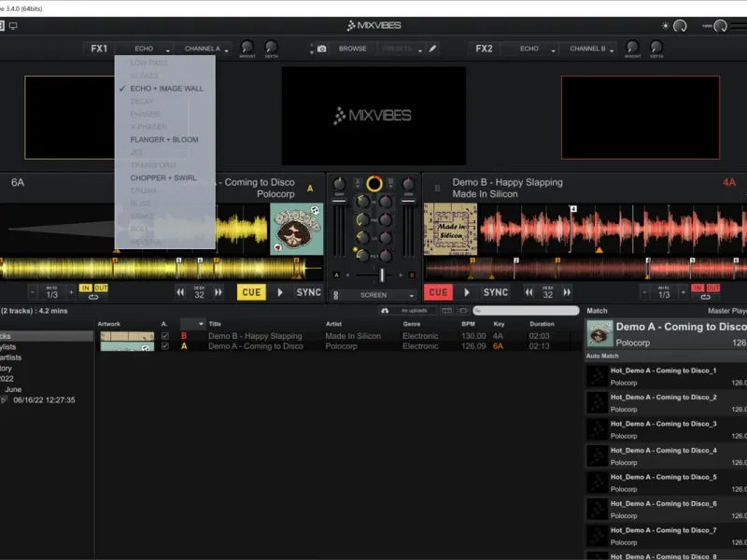Choose LOW-PASS from effect menu
747x560 pixels.
click(165, 63)
